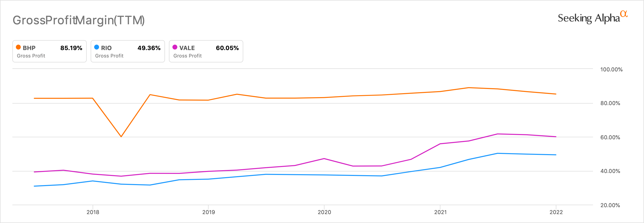Click the 100.00% y-axis label
644x223 pixels.
(611, 69)
